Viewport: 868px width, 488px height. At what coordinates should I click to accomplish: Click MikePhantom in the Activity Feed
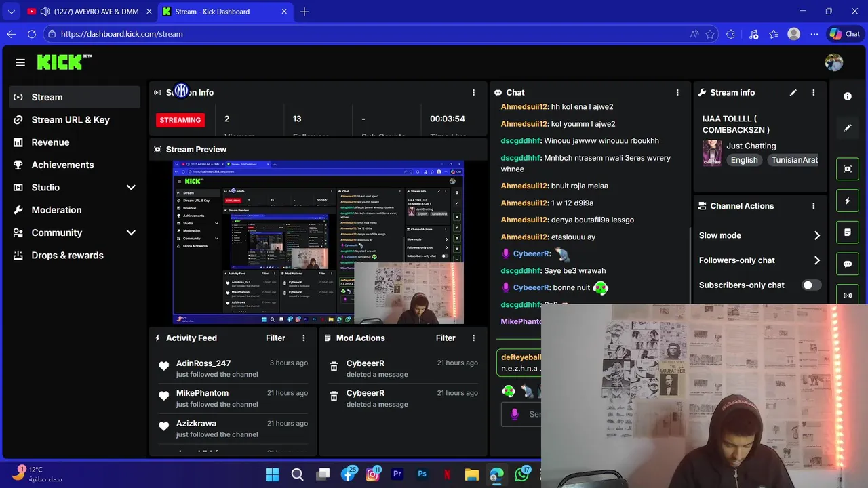tap(202, 393)
